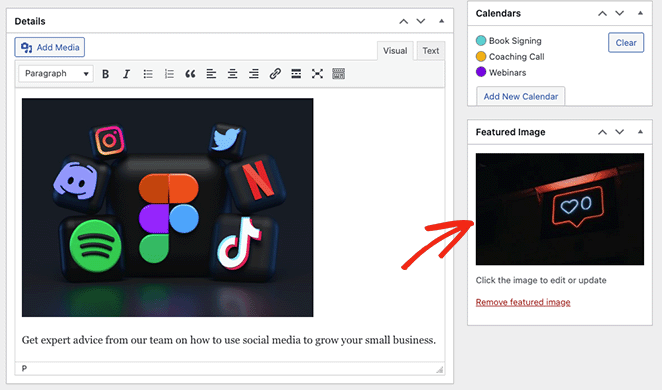Click Remove featured image link
662x390 pixels.
(523, 302)
